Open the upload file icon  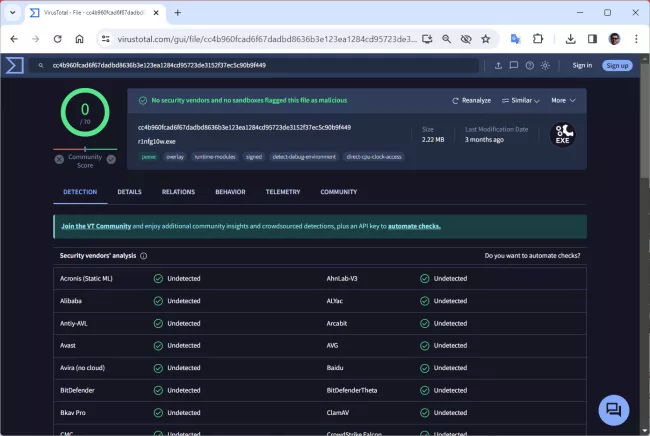[x=498, y=65]
